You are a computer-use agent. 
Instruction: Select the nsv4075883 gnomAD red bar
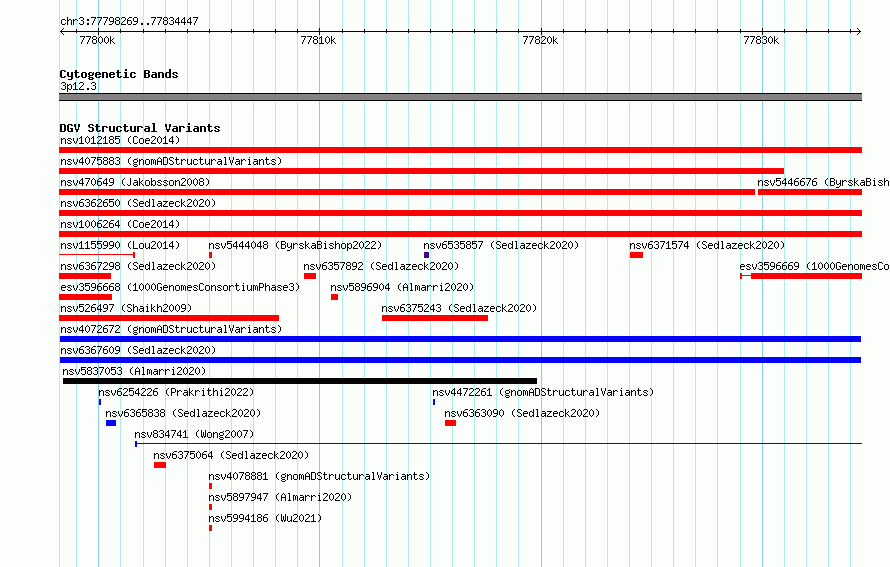tap(422, 171)
